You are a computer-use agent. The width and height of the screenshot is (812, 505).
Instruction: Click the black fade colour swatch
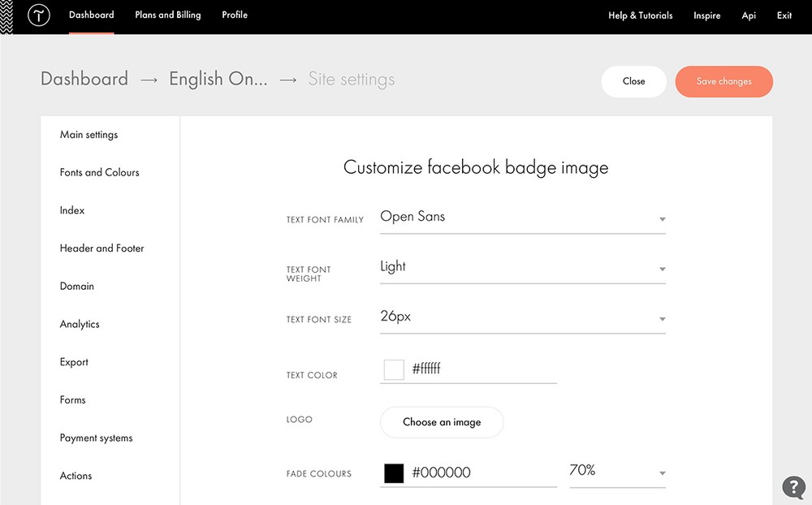[394, 473]
